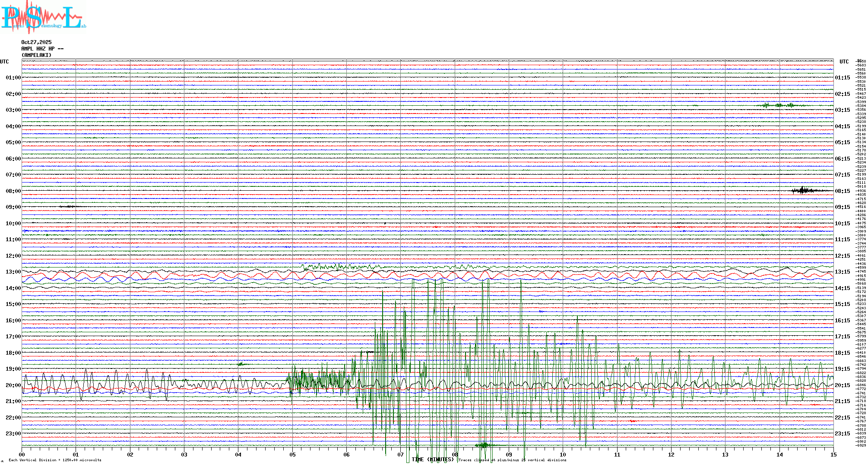Click the traces clipped note at bottom
This screenshot has height=466, width=868.
click(512, 460)
